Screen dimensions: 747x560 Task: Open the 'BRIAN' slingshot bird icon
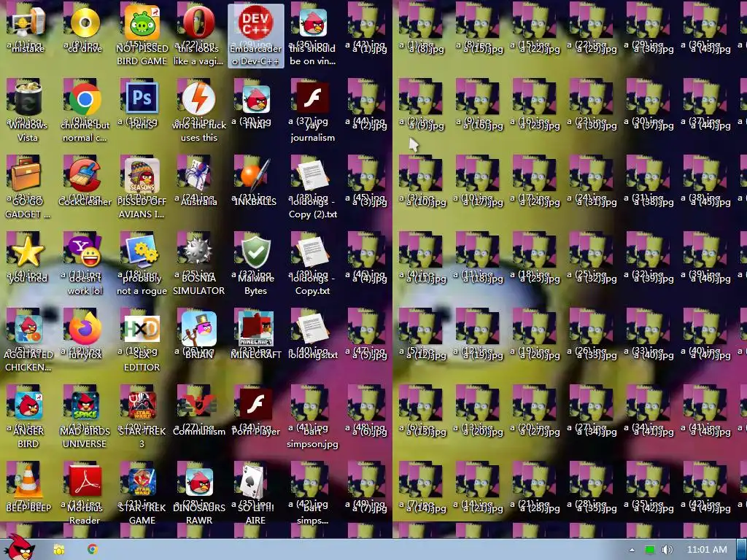198,329
